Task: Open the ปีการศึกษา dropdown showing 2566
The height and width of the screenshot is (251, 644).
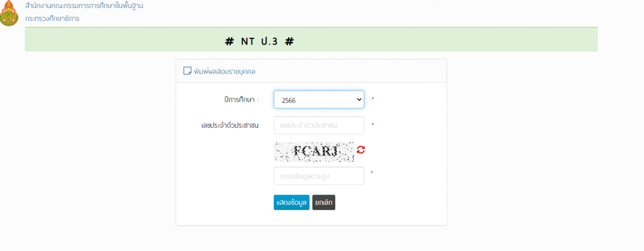Action: [314, 99]
